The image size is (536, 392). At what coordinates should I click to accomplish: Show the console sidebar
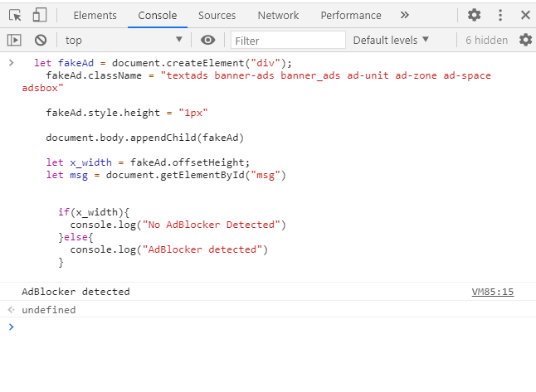[x=14, y=41]
